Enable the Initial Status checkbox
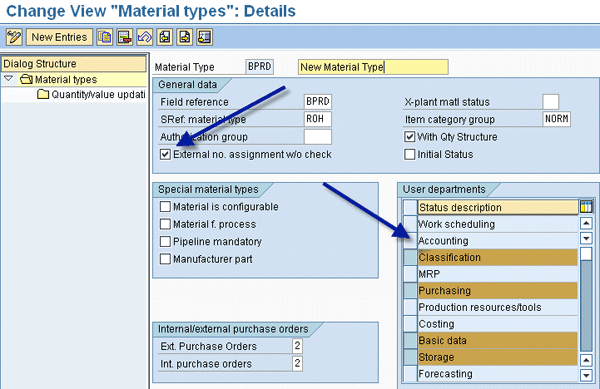This screenshot has height=389, width=600. [409, 155]
